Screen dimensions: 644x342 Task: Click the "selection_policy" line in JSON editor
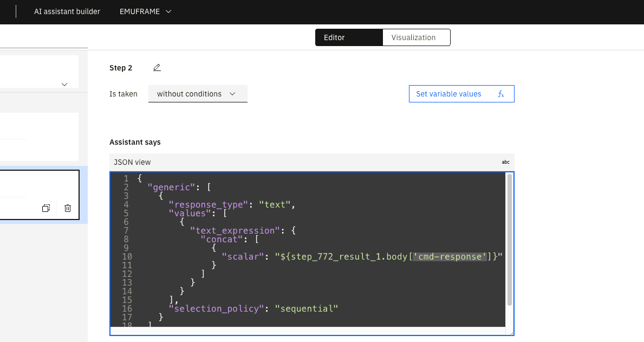click(253, 308)
